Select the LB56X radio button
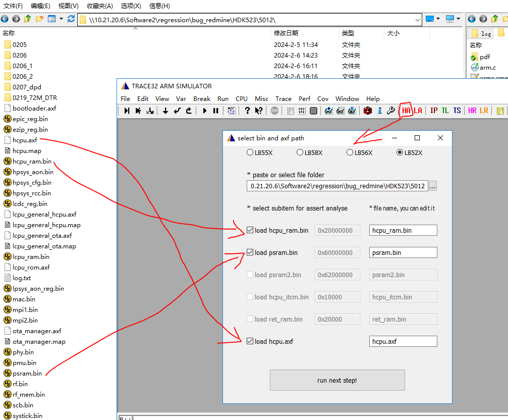The height and width of the screenshot is (420, 508). (x=350, y=152)
